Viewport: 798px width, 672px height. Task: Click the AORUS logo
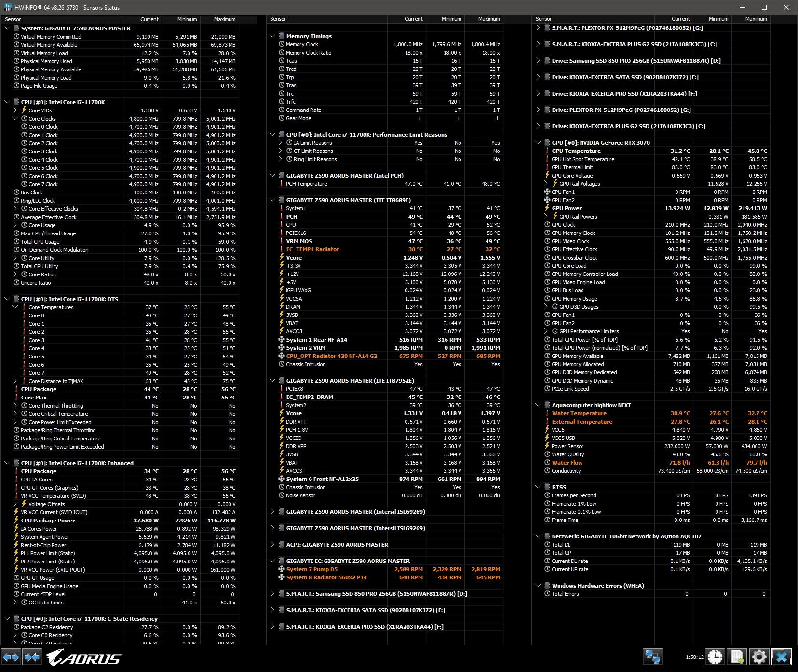pos(83,658)
